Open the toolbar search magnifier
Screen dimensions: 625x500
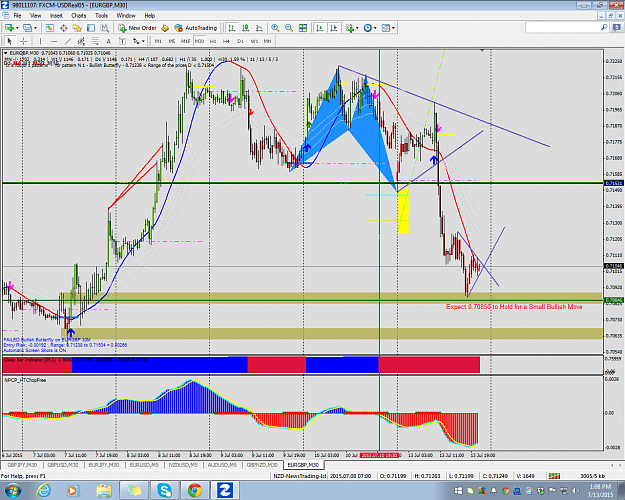[604, 28]
